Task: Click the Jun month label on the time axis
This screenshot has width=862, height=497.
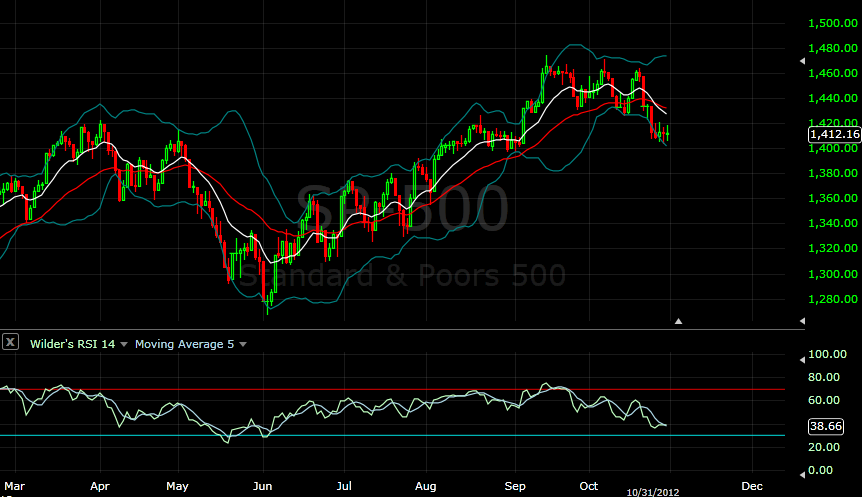Action: (x=262, y=486)
